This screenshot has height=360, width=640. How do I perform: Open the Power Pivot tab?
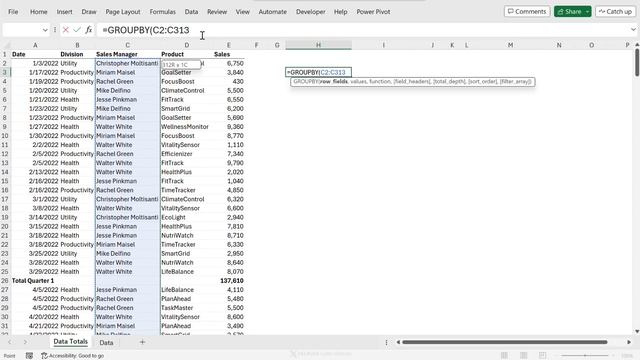(x=373, y=12)
